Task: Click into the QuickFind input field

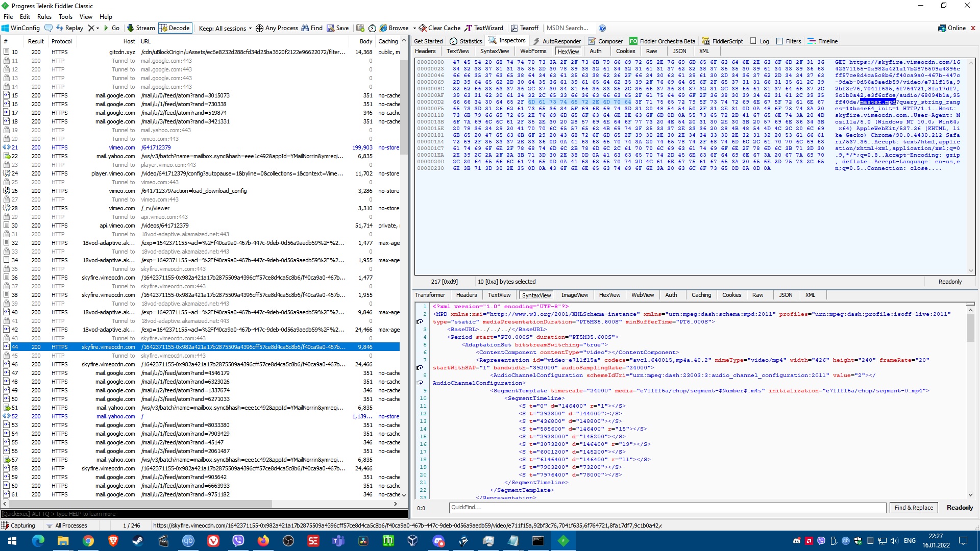Action: pyautogui.click(x=667, y=508)
